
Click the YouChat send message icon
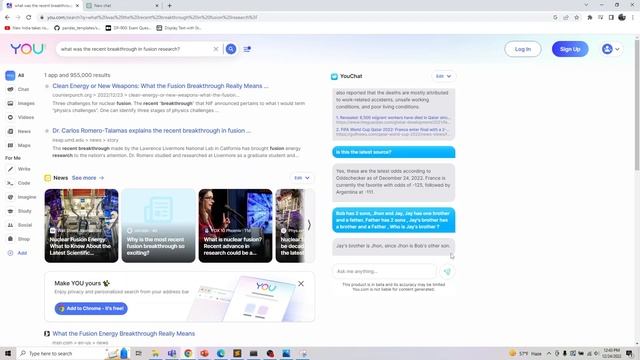click(447, 271)
